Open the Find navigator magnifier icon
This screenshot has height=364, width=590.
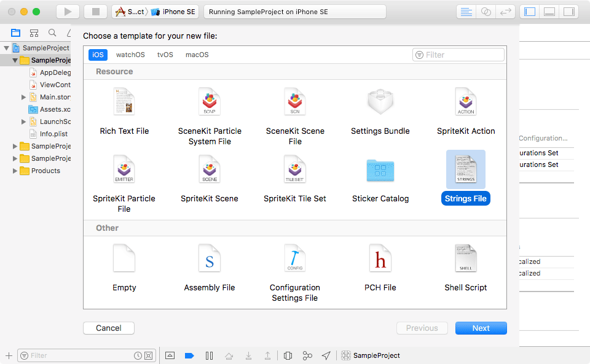click(52, 33)
